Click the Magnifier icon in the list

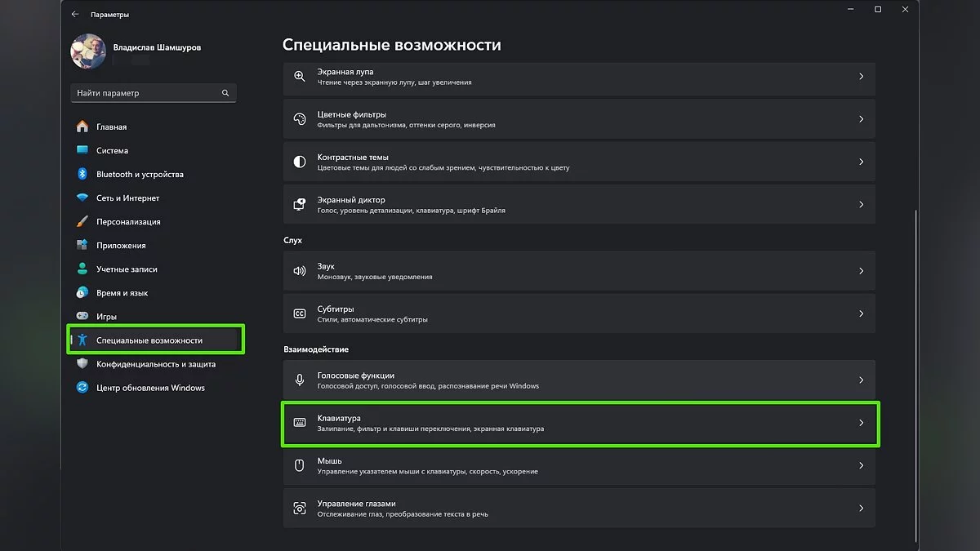pyautogui.click(x=300, y=76)
